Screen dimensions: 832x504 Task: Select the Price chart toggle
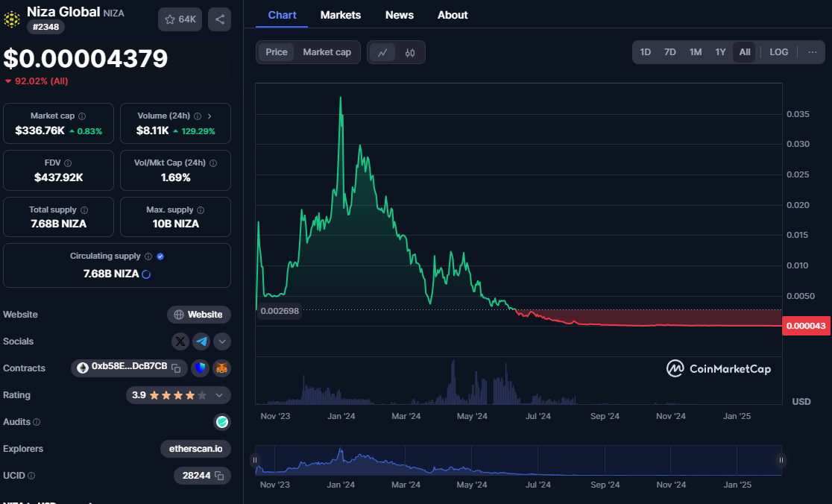(277, 52)
